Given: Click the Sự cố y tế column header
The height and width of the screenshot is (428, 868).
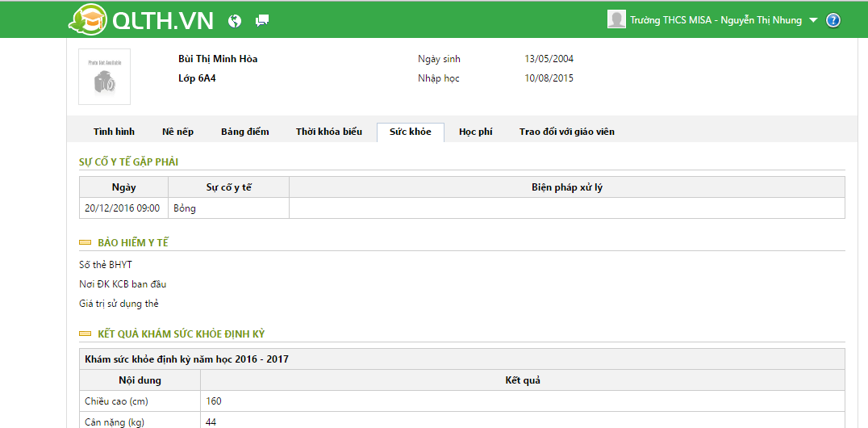Looking at the screenshot, I should [x=228, y=187].
